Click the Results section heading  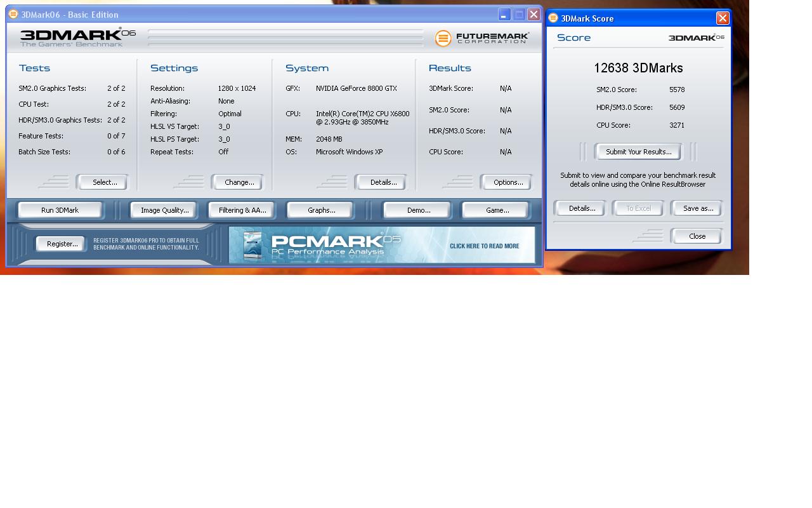pos(450,68)
